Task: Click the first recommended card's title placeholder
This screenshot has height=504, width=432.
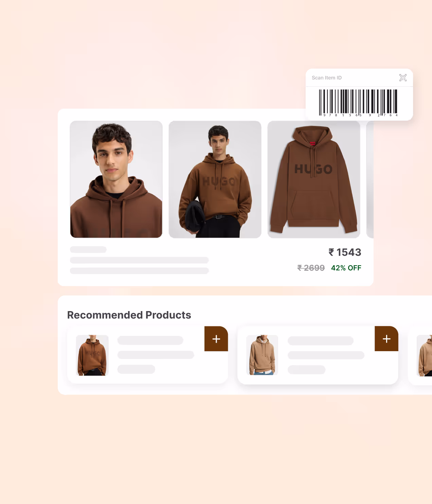Action: tap(150, 340)
